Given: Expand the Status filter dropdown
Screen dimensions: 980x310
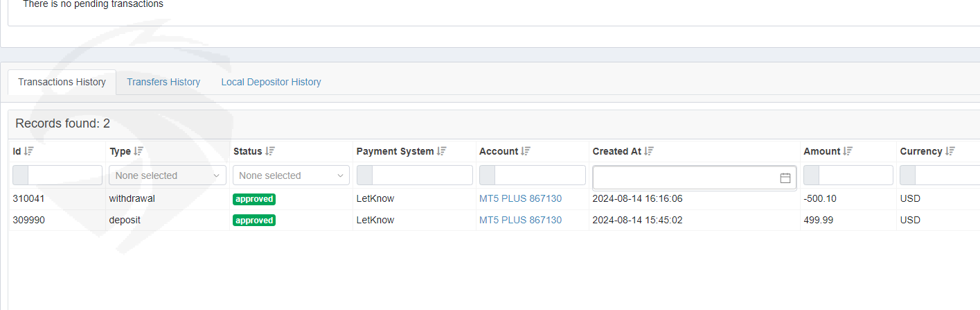Looking at the screenshot, I should [x=291, y=175].
